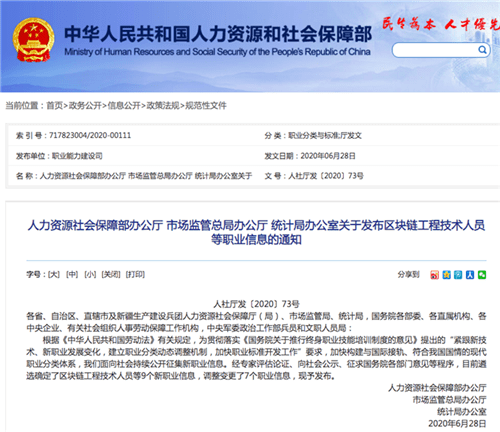This screenshot has height=432, width=500.
Task: Focus the site search input field
Action: [x=435, y=50]
